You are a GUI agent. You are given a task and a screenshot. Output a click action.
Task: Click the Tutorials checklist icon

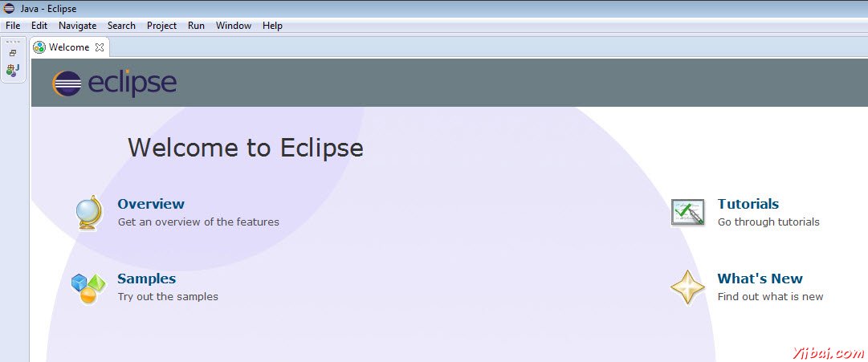pyautogui.click(x=687, y=213)
